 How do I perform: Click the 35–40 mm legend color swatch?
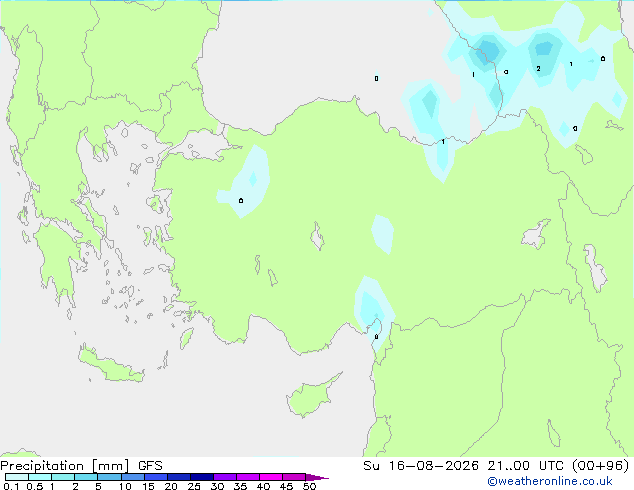click(x=248, y=477)
